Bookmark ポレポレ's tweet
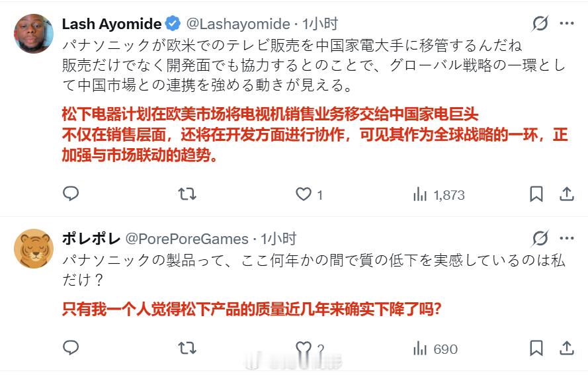Viewport: 588px width, 375px height. tap(536, 349)
